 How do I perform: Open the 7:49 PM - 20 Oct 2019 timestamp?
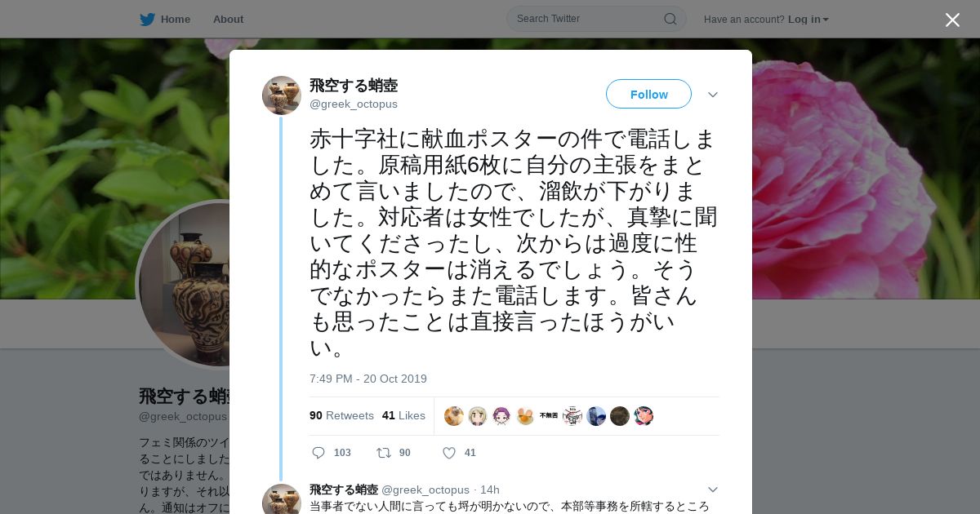coord(368,379)
